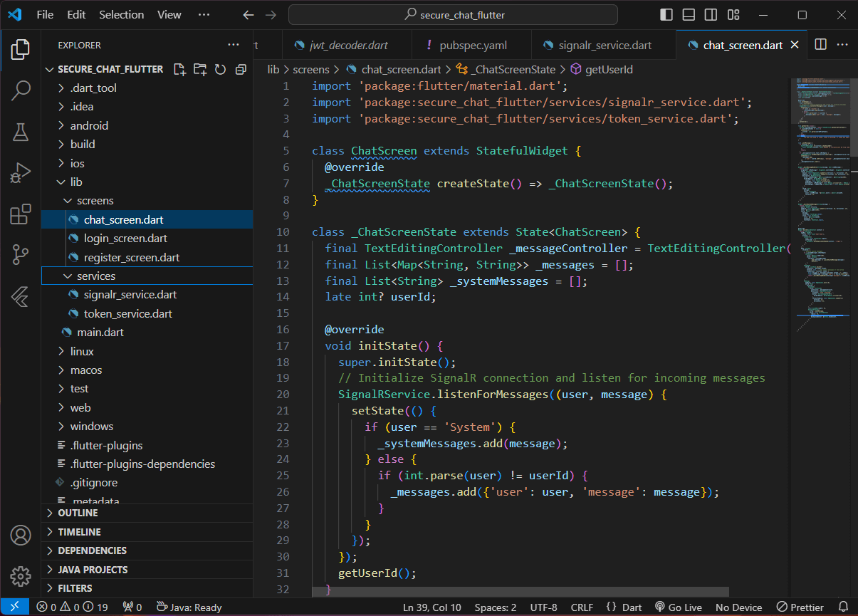Image resolution: width=858 pixels, height=616 pixels.
Task: Click the Refresh Explorer icon
Action: (220, 69)
